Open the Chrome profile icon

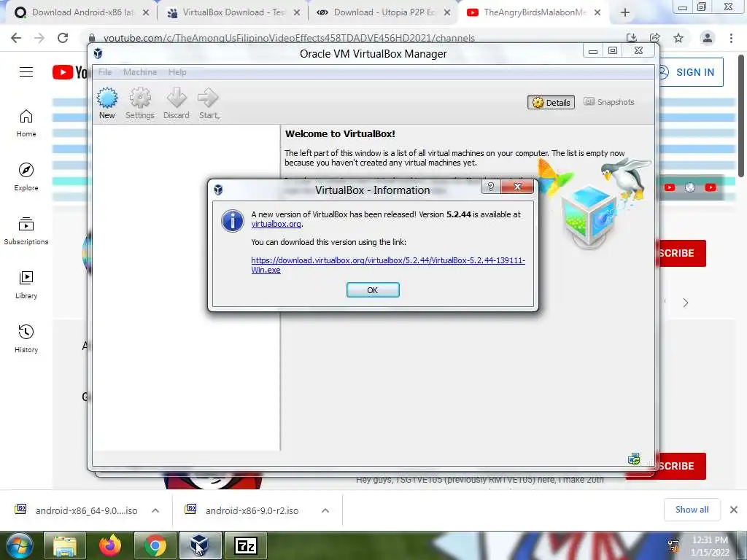(708, 38)
